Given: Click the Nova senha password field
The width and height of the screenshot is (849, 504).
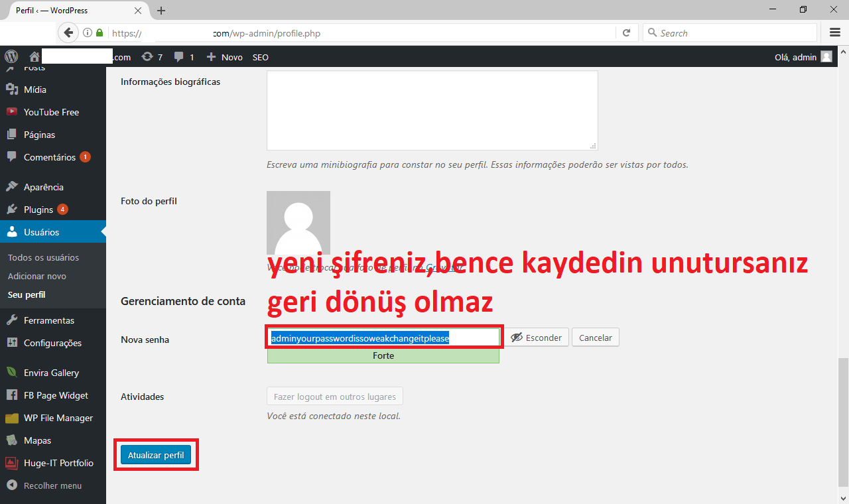Looking at the screenshot, I should tap(384, 338).
